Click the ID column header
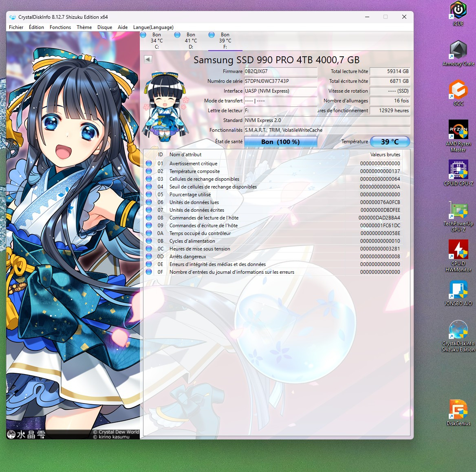The image size is (476, 472). point(160,154)
